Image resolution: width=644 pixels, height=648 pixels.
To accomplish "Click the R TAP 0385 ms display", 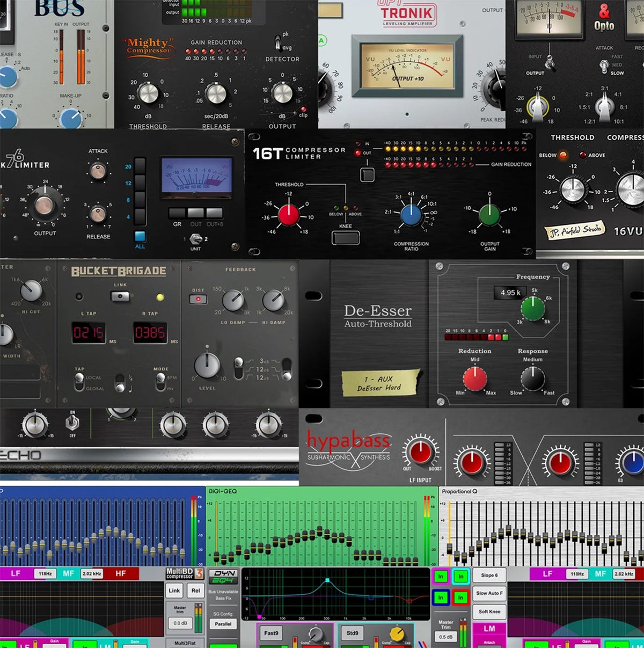I will 150,333.
